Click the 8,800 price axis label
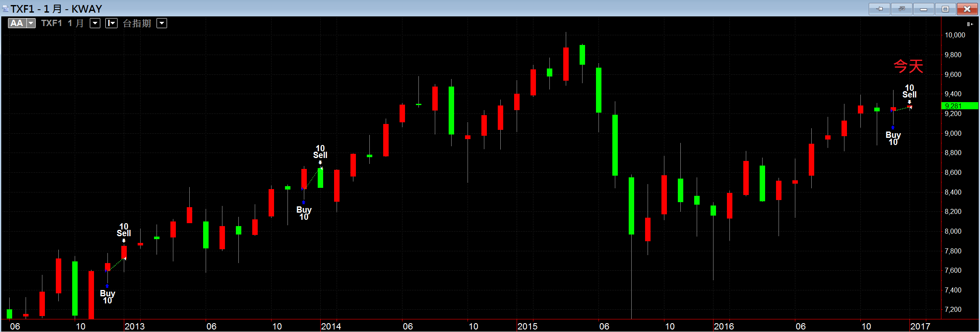The image size is (980, 332). click(953, 153)
